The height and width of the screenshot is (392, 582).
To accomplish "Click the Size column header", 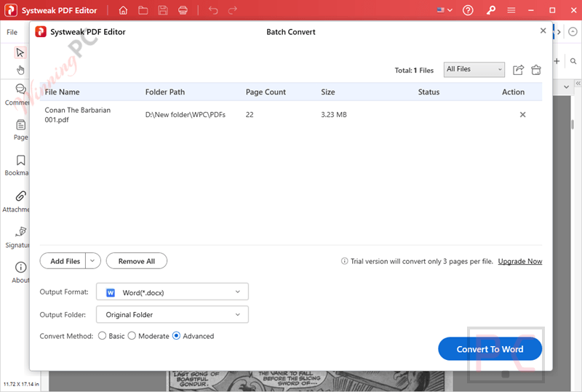I will (x=328, y=92).
